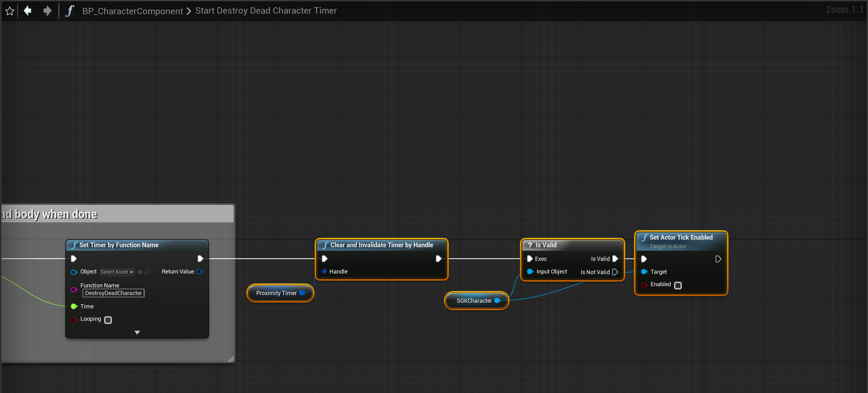Open the BP_CharacterComponent breadcrumb
This screenshot has height=393, width=868.
(132, 11)
